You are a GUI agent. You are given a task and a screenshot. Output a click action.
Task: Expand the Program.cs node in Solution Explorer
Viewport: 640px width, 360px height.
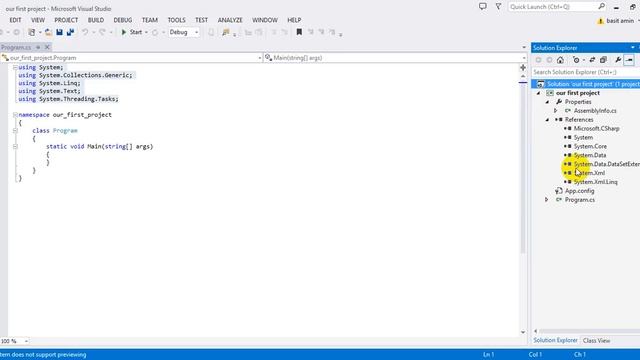547,200
